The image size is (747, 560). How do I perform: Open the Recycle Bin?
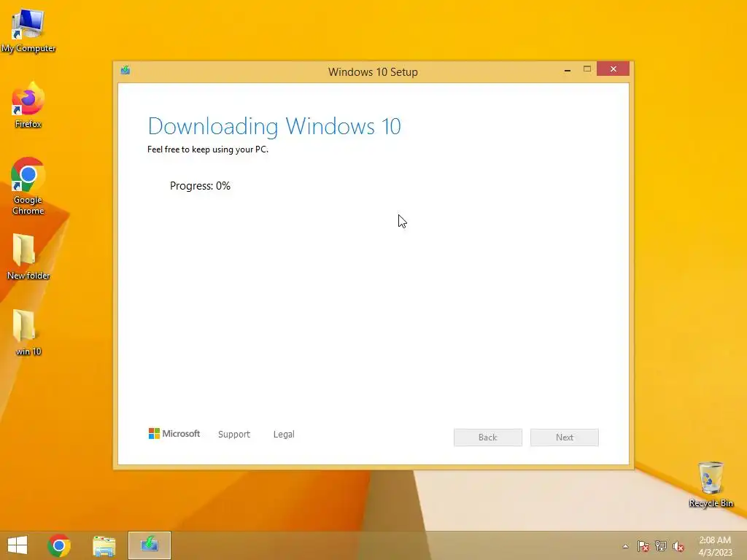pos(711,484)
